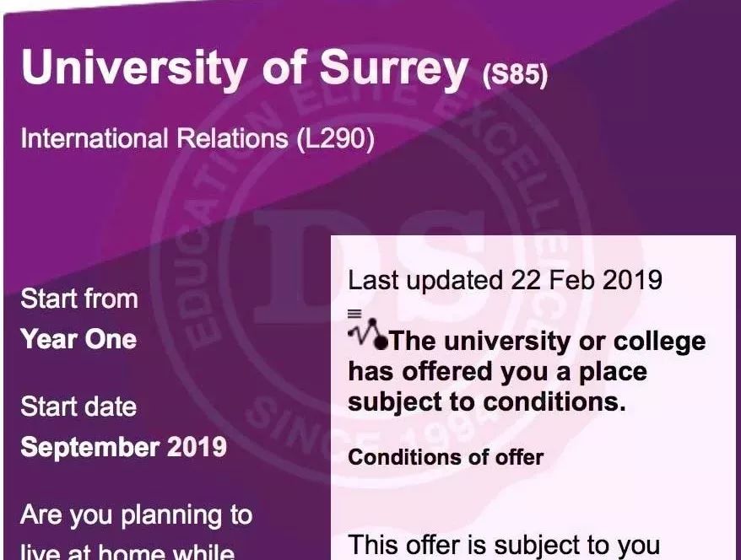Click the Start from label

pos(78,299)
